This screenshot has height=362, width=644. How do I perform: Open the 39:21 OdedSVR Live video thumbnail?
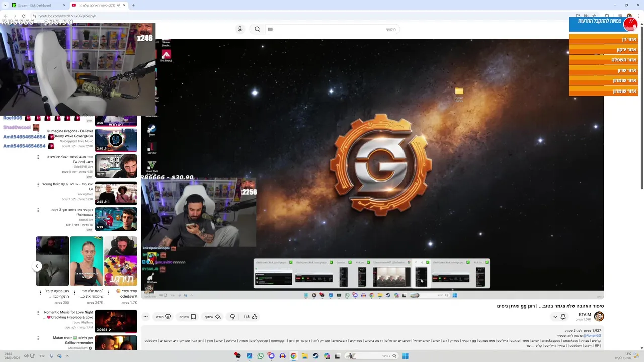(x=116, y=166)
